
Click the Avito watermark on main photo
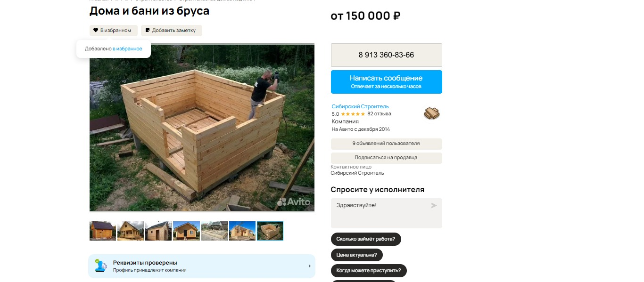[294, 202]
